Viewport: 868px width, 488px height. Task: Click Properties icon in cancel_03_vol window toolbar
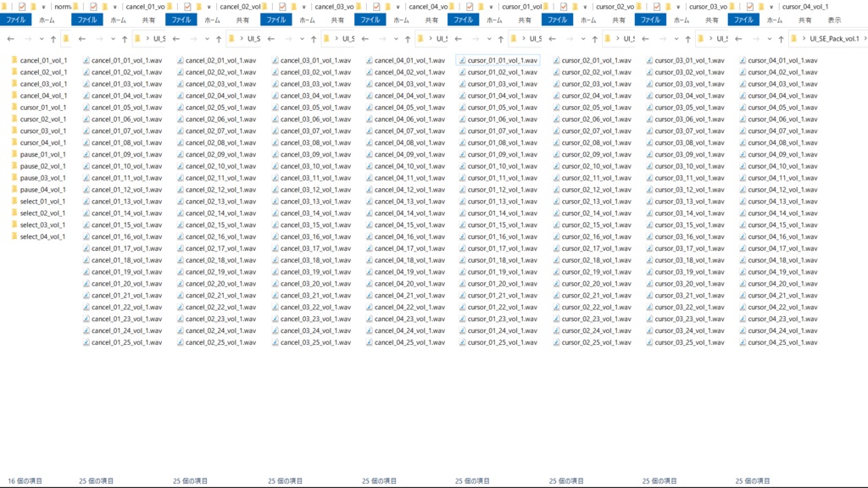282,7
